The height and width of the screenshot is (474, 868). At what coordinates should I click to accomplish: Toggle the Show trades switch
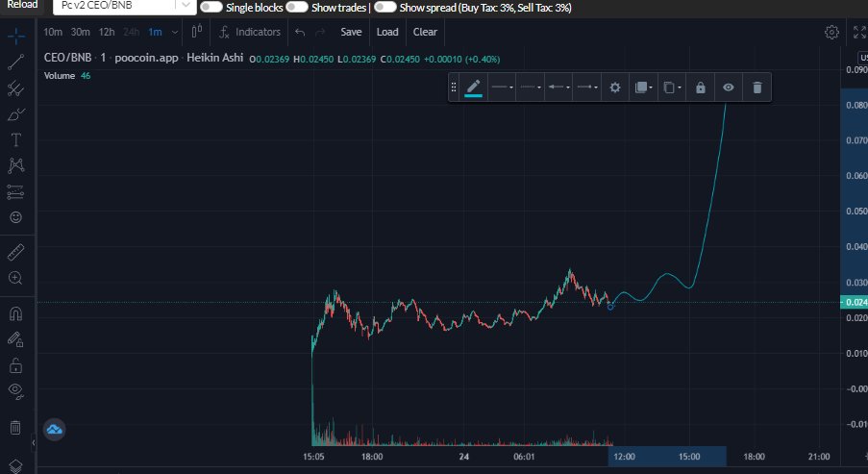click(297, 7)
